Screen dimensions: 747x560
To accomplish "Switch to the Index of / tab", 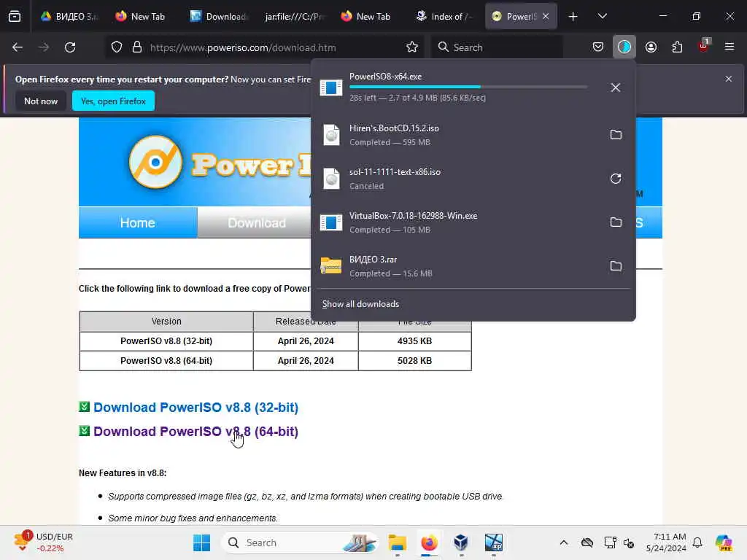I will pyautogui.click(x=445, y=17).
